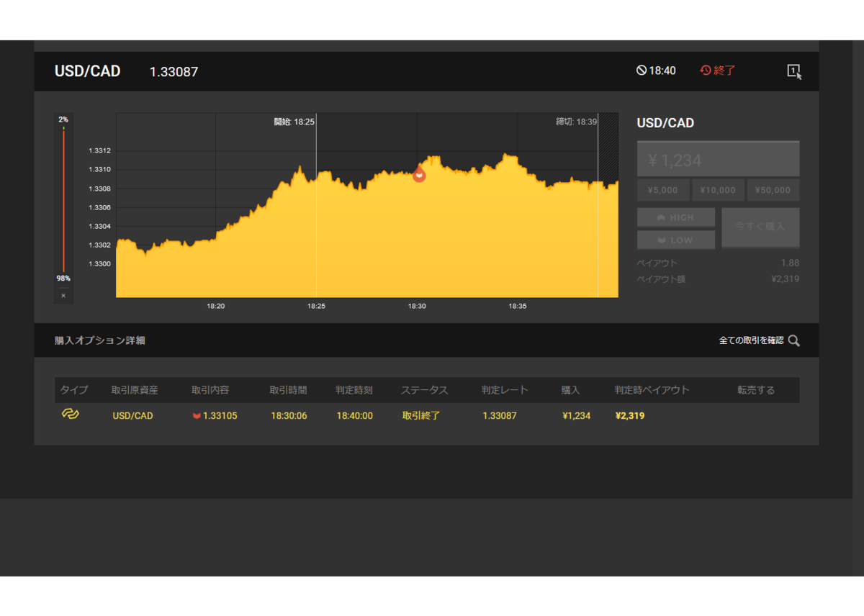864x616 pixels.
Task: Choose the LOW option button
Action: click(x=675, y=240)
